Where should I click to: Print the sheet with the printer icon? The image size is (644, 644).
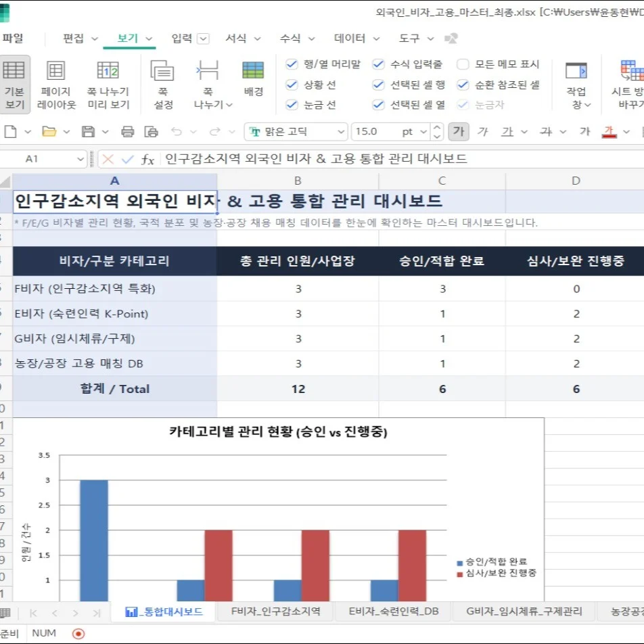127,132
